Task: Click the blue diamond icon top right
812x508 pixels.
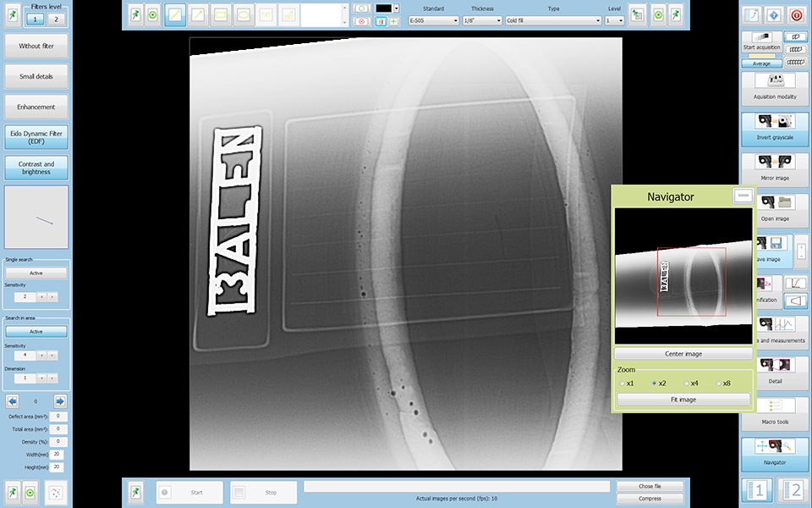Action: tap(774, 15)
